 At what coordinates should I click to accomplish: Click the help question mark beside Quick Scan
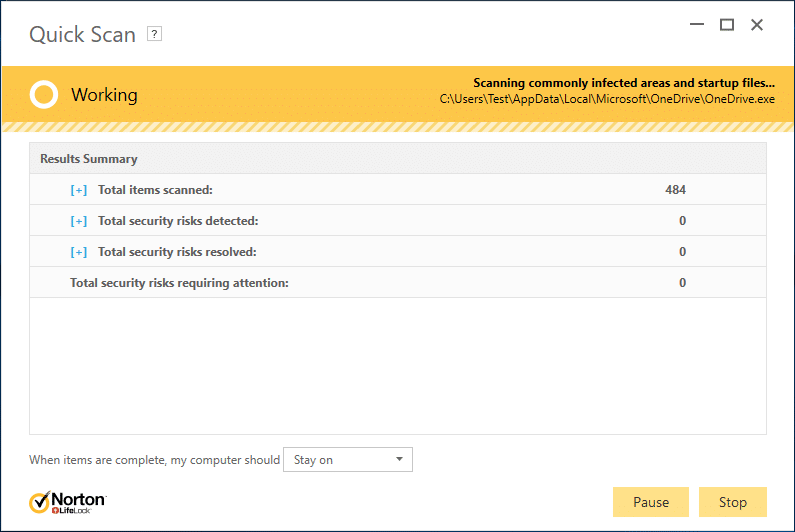pos(154,34)
